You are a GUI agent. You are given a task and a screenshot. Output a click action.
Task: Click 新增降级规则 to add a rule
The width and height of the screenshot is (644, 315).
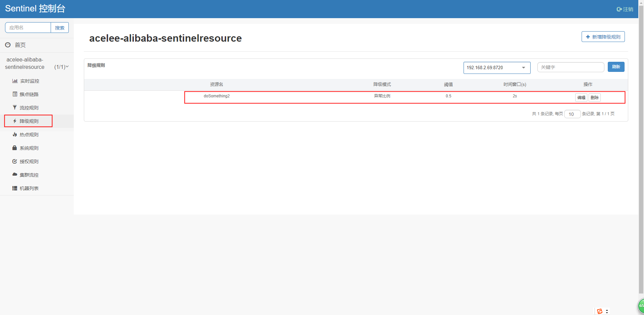(x=603, y=37)
